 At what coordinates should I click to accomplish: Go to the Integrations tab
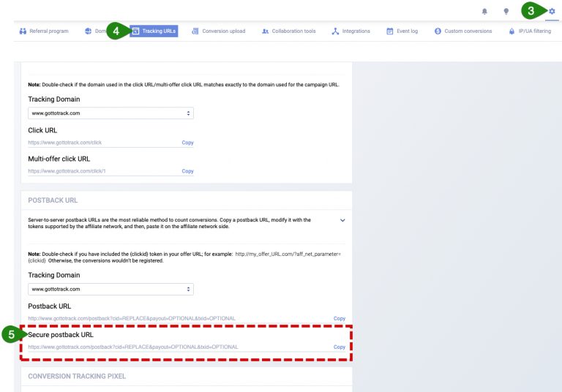[351, 31]
